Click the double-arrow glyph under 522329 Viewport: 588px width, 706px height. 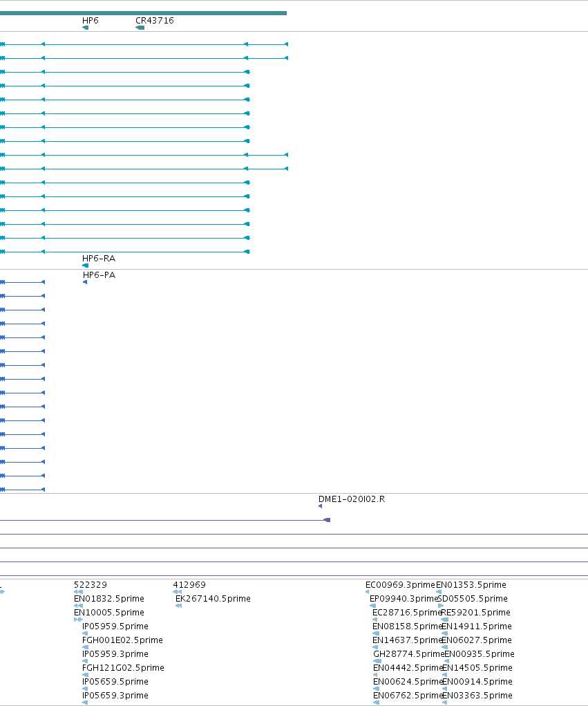pos(78,592)
